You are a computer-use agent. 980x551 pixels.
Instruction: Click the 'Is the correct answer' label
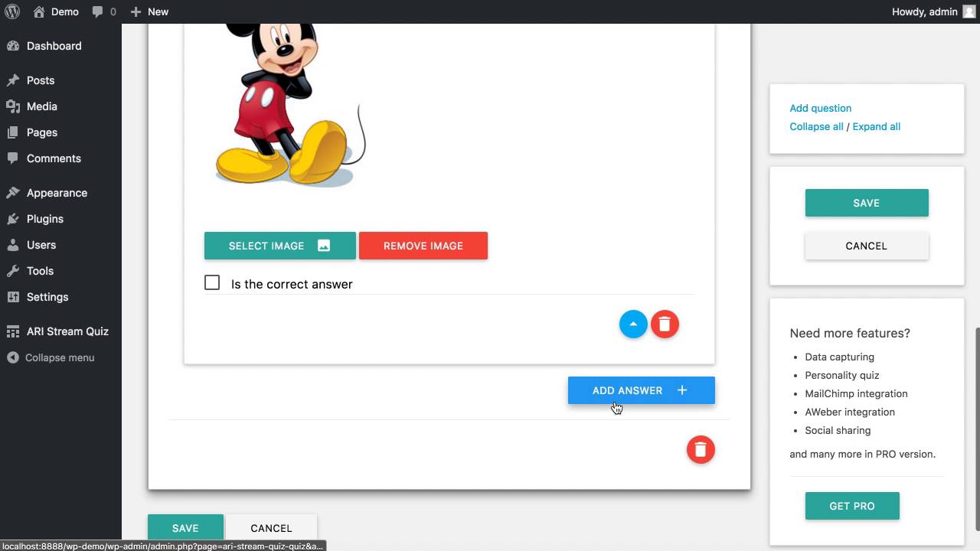pyautogui.click(x=292, y=284)
